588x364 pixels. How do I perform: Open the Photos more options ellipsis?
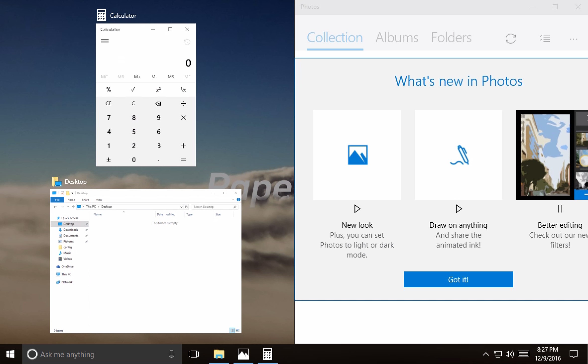coord(573,39)
